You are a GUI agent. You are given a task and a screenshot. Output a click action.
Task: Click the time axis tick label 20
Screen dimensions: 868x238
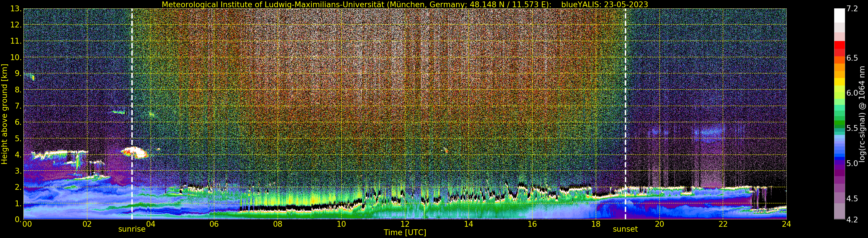coord(659,224)
